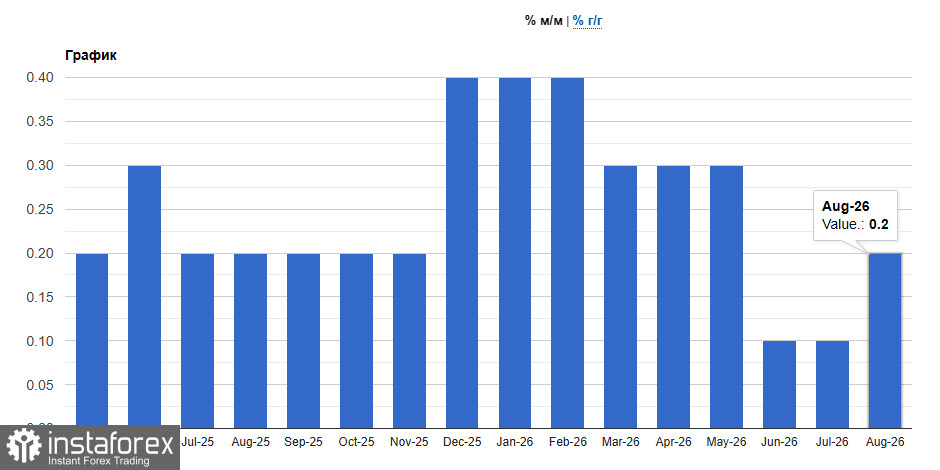Click the График chart title
The height and width of the screenshot is (470, 940).
[91, 56]
